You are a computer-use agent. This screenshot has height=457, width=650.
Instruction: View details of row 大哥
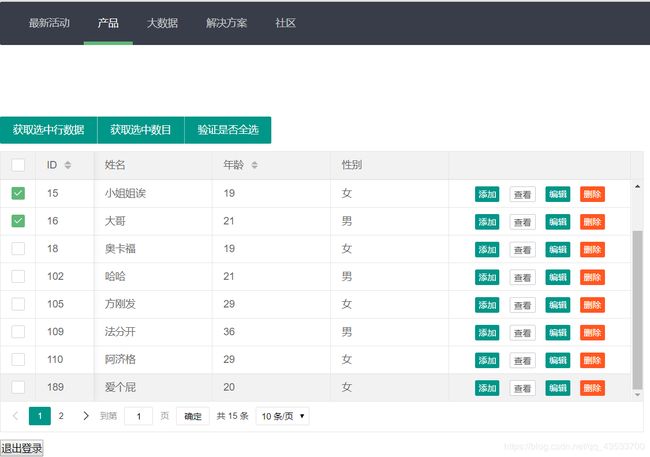[522, 222]
